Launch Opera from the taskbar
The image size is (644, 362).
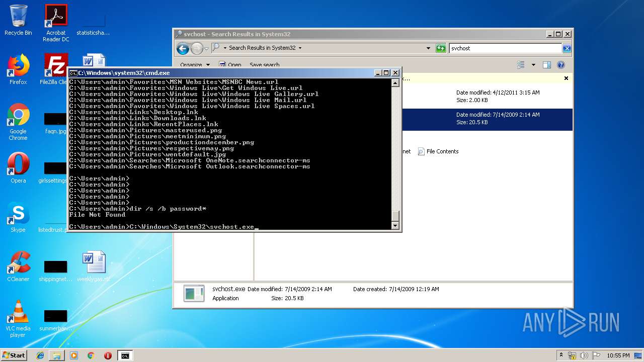[x=108, y=355]
